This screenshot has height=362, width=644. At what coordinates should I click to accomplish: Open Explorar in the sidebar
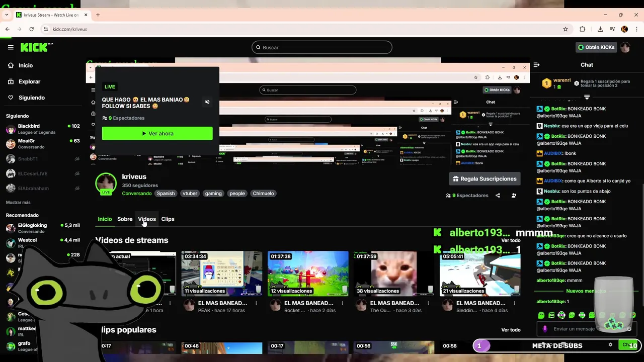coord(29,81)
